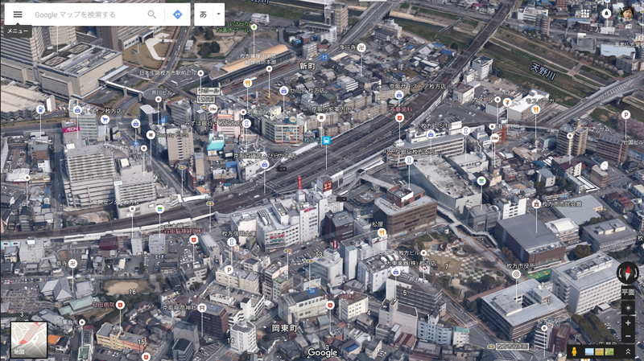The image size is (644, 361).
Task: Click the search magnifier icon
Action: (x=152, y=14)
